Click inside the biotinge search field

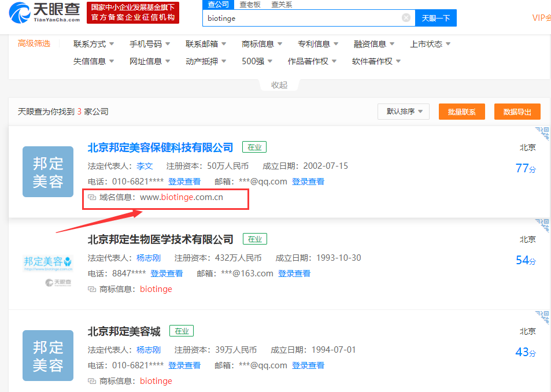point(301,18)
